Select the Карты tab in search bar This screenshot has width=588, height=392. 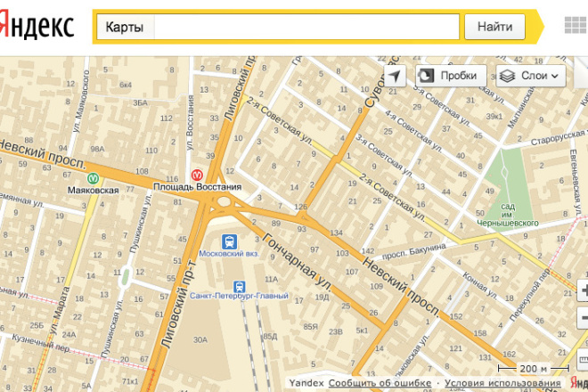(125, 27)
